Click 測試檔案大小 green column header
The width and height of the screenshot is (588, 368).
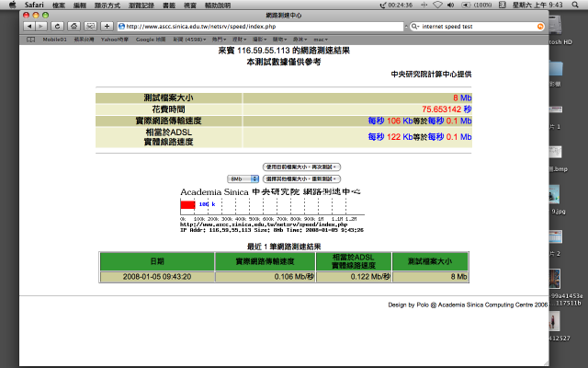(x=430, y=261)
